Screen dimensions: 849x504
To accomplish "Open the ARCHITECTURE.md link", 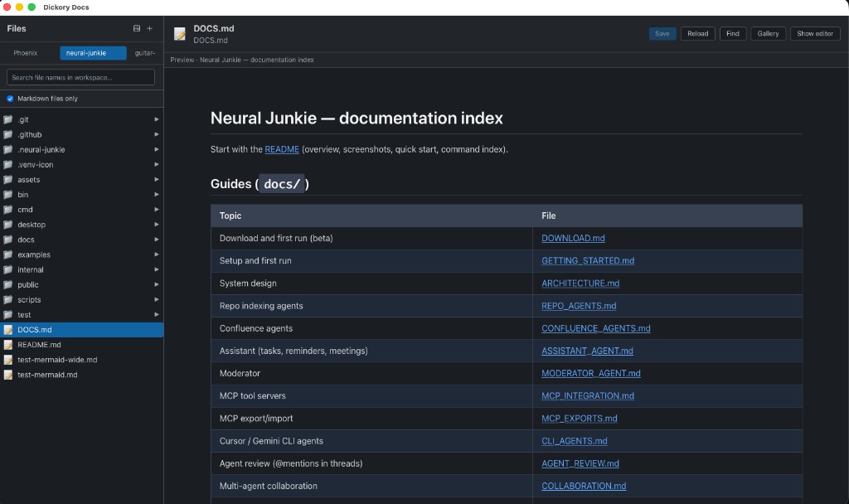I will click(x=580, y=283).
